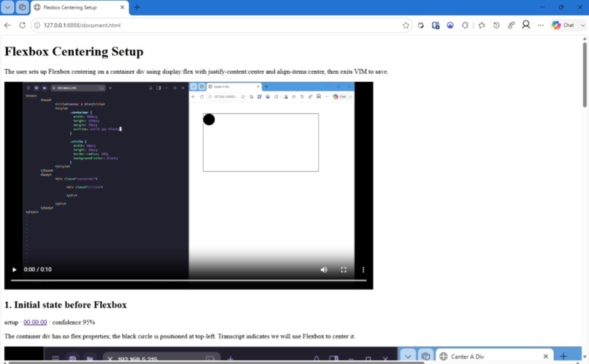Open the Favorites list icon
The height and width of the screenshot is (364, 589).
pos(482,25)
